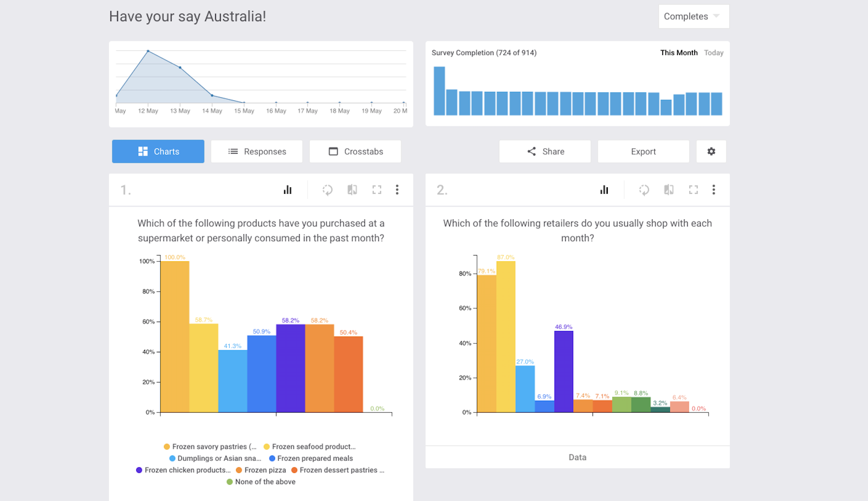Open the Completes dropdown
This screenshot has height=501, width=868.
[x=693, y=16]
